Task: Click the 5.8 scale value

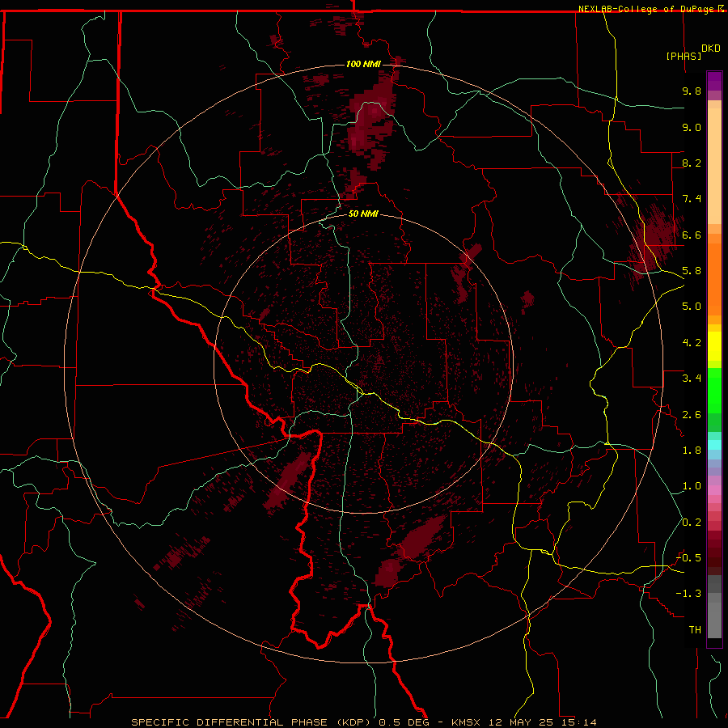Action: pyautogui.click(x=692, y=271)
